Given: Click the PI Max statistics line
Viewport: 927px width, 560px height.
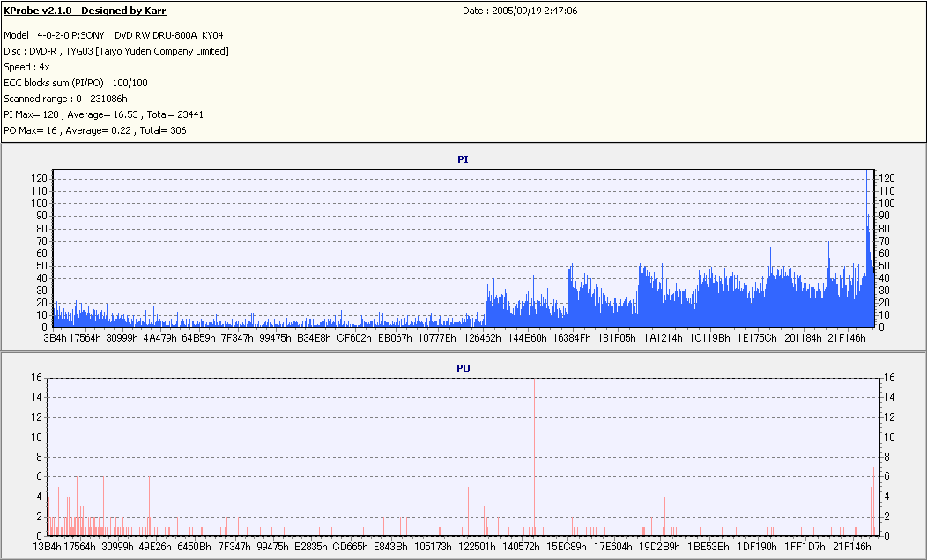Looking at the screenshot, I should (103, 114).
